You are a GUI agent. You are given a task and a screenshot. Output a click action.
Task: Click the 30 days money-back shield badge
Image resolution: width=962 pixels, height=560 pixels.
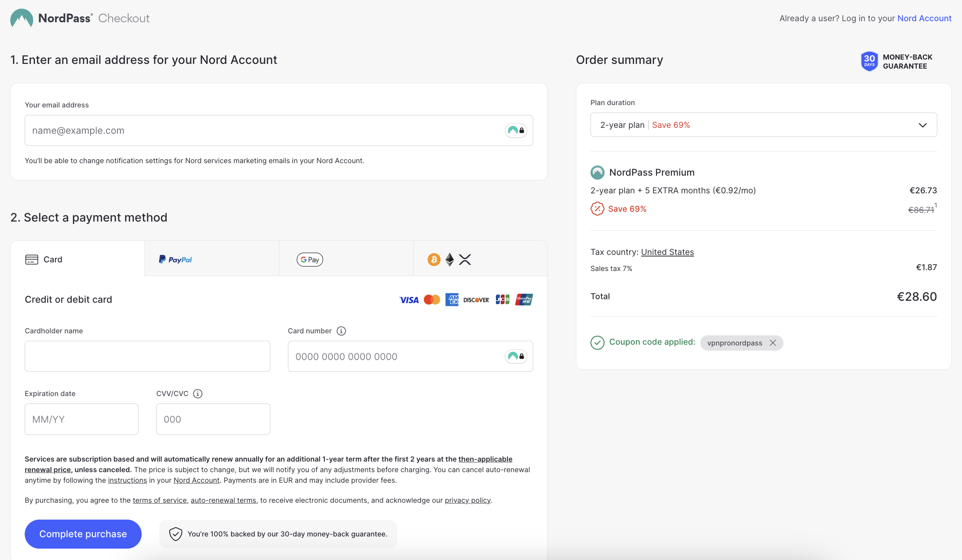869,61
